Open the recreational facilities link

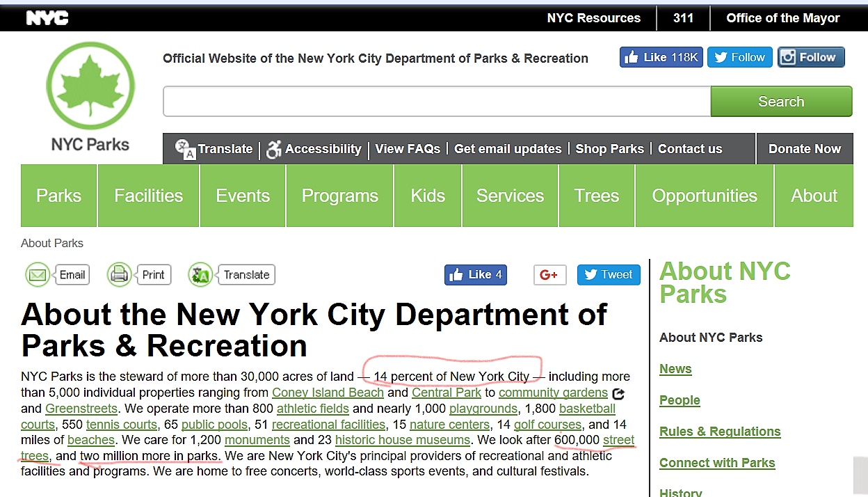[328, 425]
